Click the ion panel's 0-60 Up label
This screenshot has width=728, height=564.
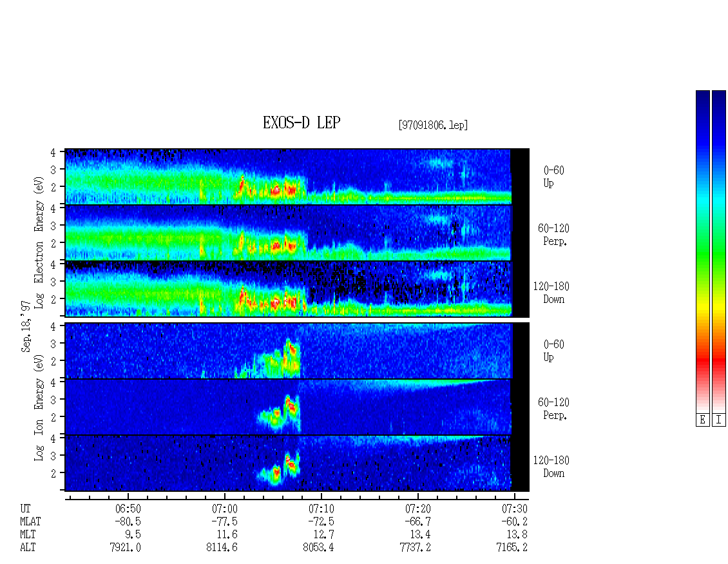[553, 351]
